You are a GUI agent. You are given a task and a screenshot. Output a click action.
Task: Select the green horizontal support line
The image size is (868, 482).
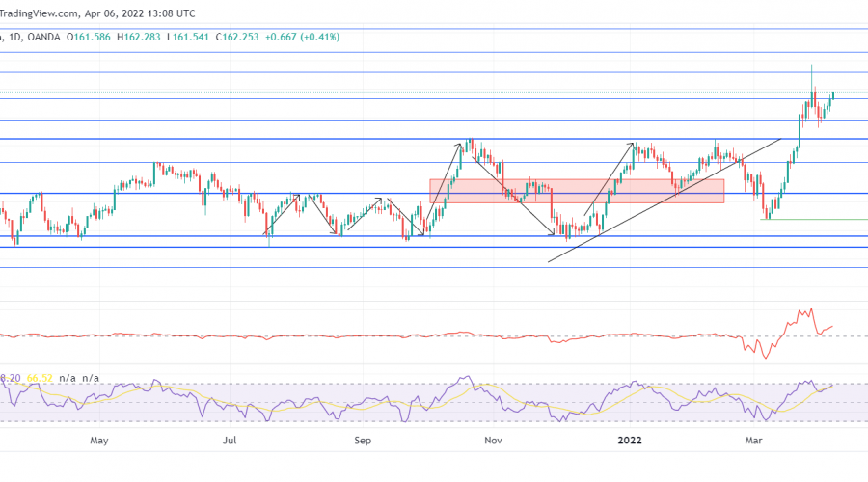click(814, 219)
